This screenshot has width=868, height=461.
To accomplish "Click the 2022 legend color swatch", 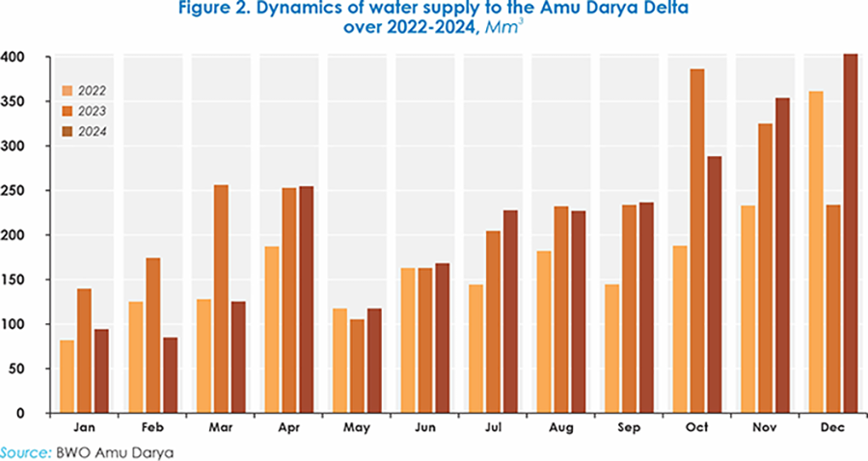I will coord(67,91).
